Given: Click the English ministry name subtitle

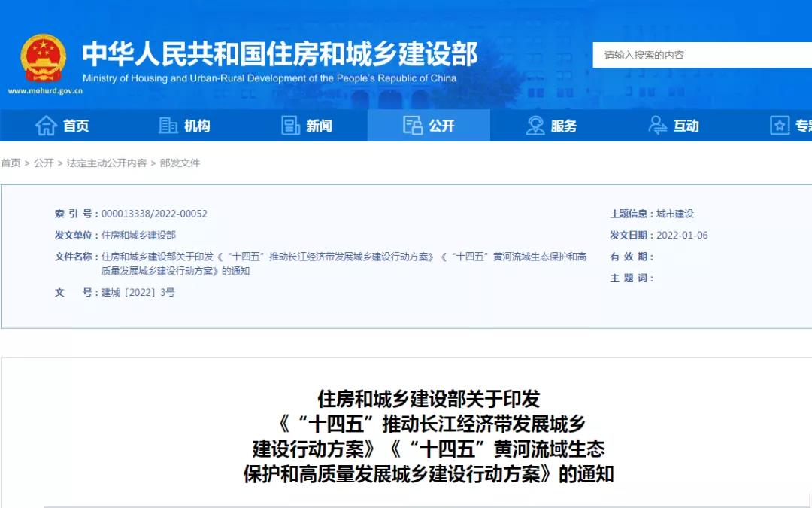Looking at the screenshot, I should coord(270,78).
